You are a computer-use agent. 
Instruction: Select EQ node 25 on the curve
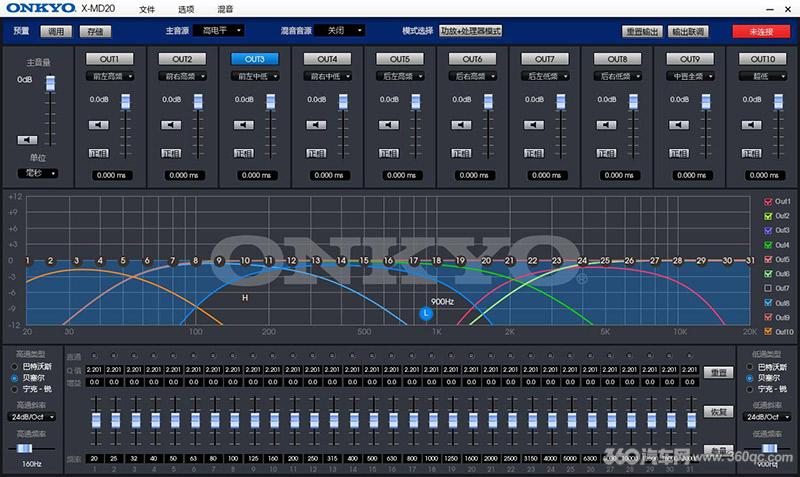[605, 261]
